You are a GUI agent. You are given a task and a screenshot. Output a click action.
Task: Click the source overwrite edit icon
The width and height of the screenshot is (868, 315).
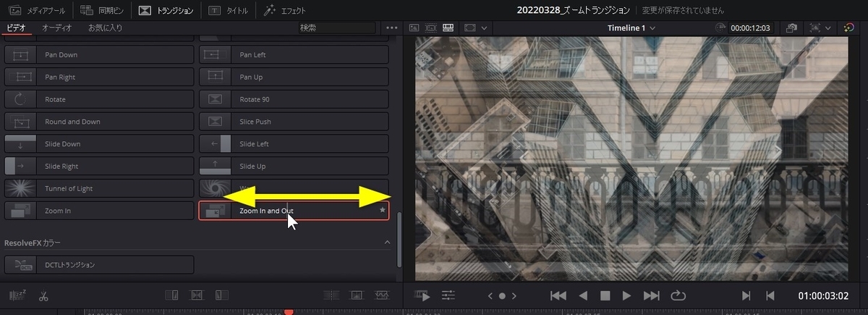[381, 295]
